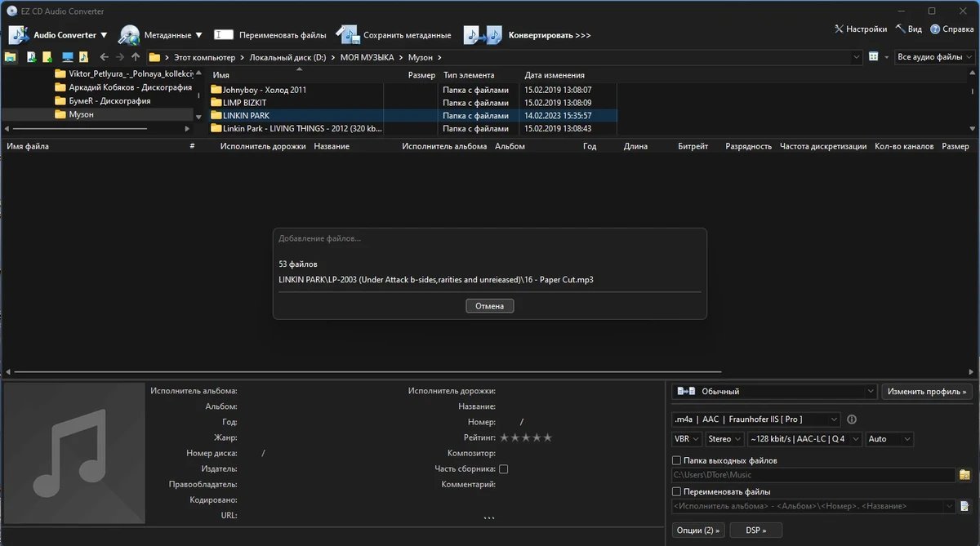Click the codec info icon beside the format dropdown
The width and height of the screenshot is (980, 546).
coord(852,419)
